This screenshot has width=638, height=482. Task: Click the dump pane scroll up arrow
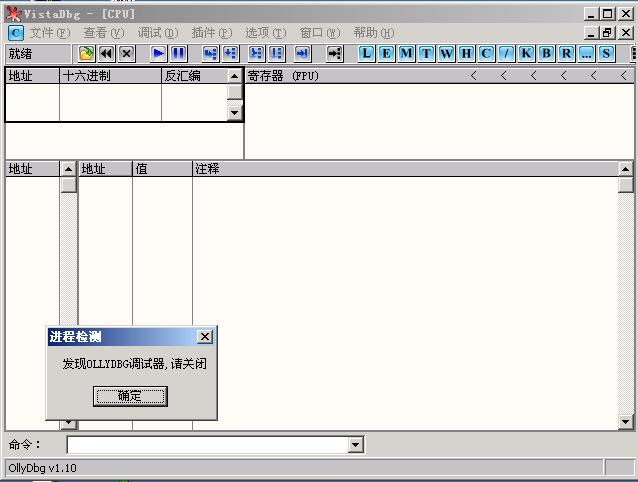68,169
